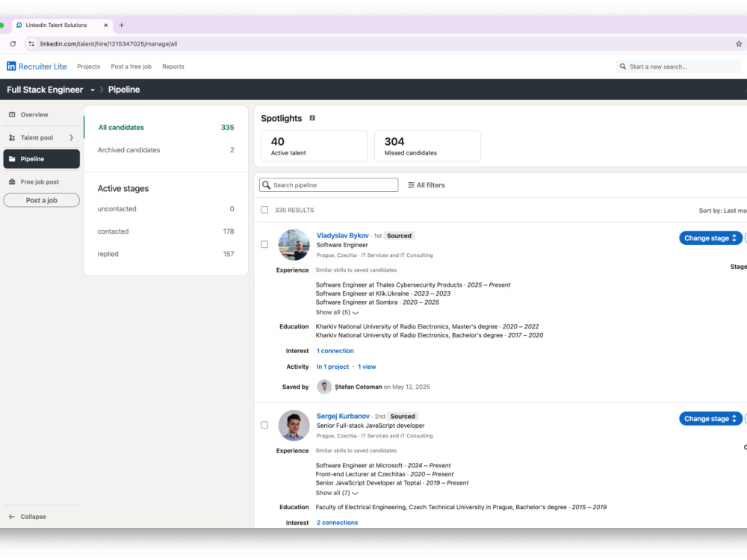This screenshot has width=747, height=560.
Task: Click the All filters sliders icon
Action: click(411, 185)
